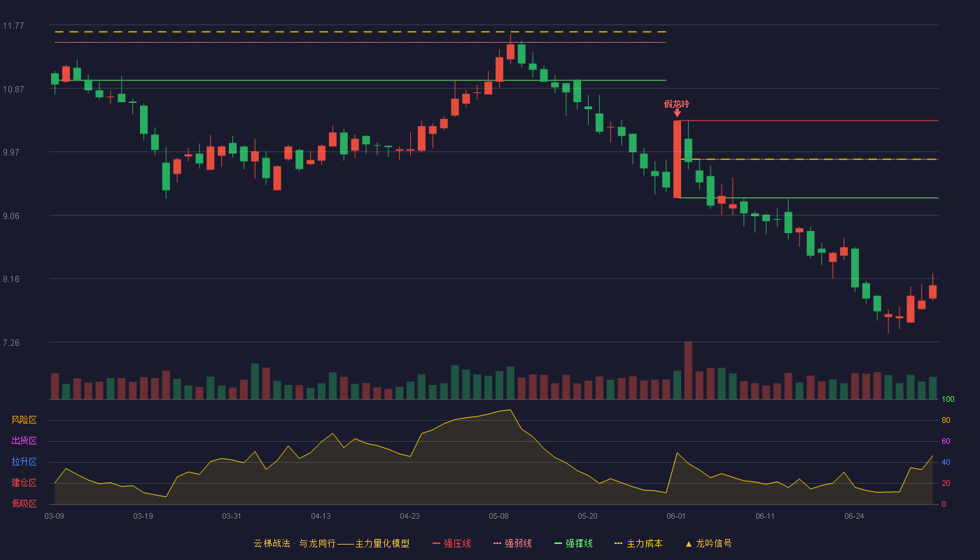Image resolution: width=980 pixels, height=560 pixels.
Task: Select the 拉升区 zone label
Action: (x=24, y=462)
